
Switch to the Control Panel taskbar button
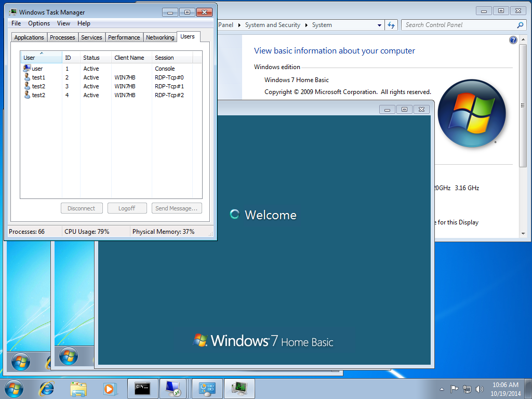click(x=207, y=389)
